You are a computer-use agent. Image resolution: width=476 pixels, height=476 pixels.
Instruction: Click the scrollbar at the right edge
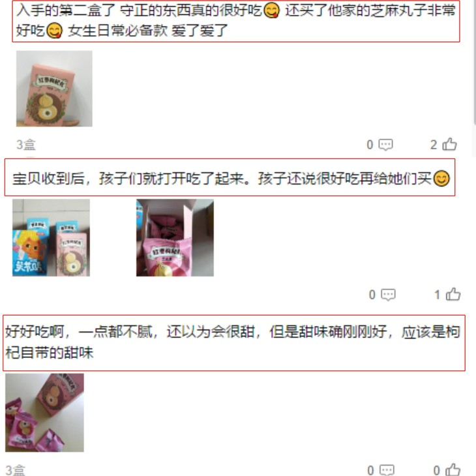(474, 61)
